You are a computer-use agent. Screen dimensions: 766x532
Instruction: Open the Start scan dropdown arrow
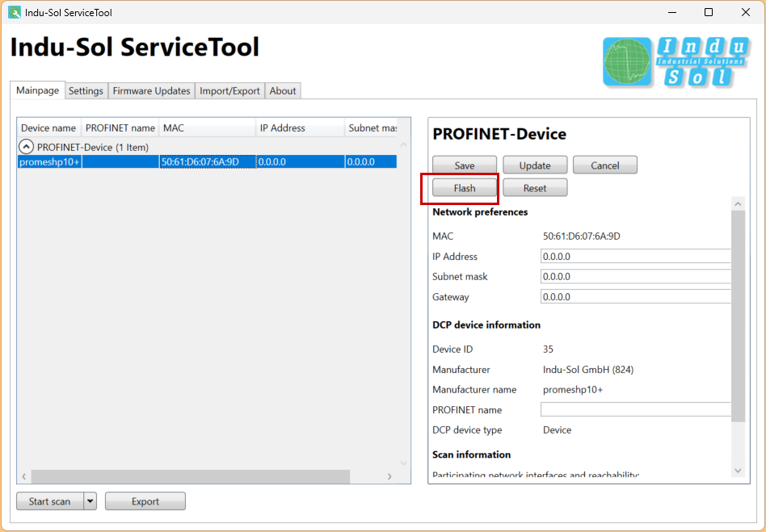[x=90, y=501]
